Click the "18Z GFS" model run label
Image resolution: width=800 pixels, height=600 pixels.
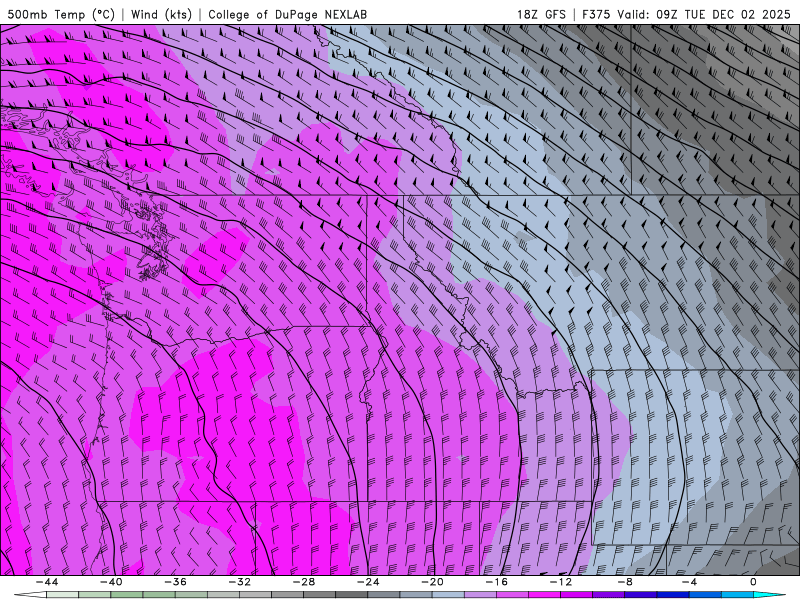click(541, 15)
